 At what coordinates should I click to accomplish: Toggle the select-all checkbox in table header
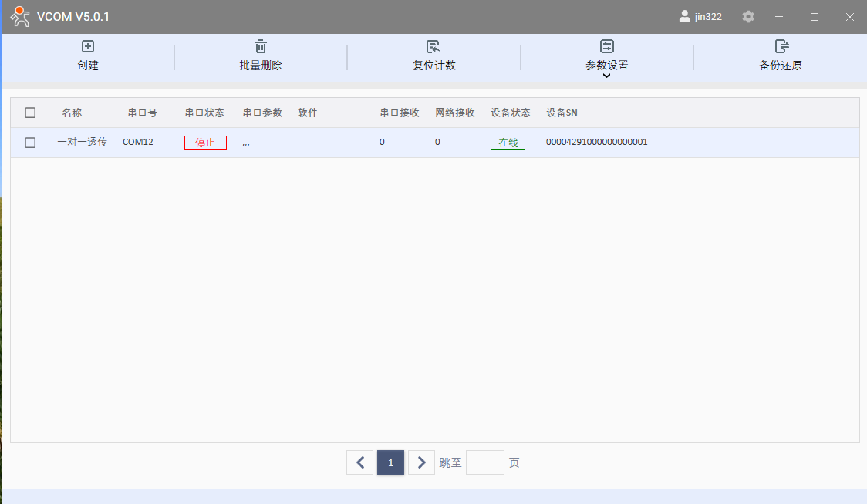[30, 113]
